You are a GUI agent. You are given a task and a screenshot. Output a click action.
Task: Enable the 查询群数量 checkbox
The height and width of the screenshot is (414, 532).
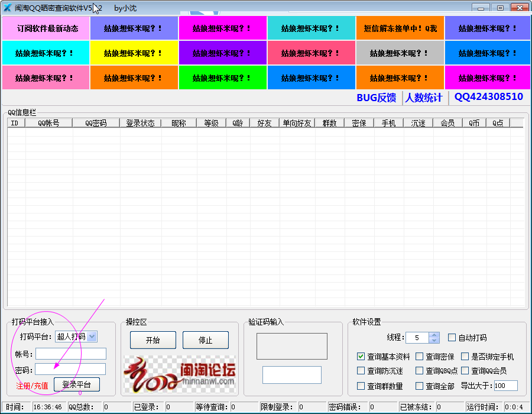361,386
